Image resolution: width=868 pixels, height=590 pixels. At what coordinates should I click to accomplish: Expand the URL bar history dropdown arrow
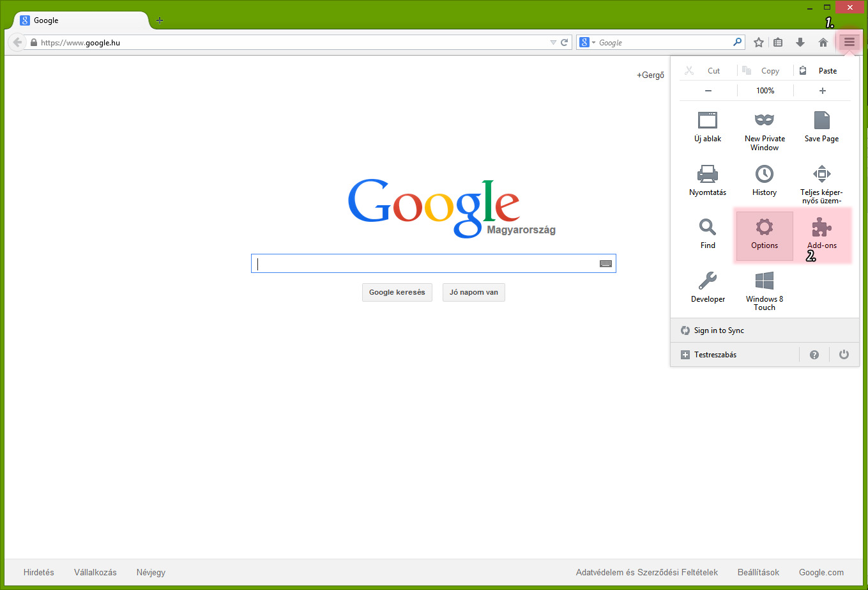tap(553, 43)
